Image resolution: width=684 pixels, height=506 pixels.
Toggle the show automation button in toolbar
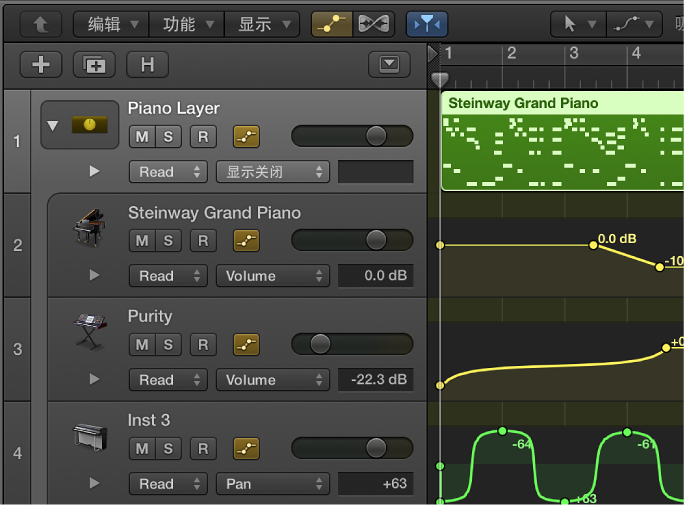[x=332, y=24]
